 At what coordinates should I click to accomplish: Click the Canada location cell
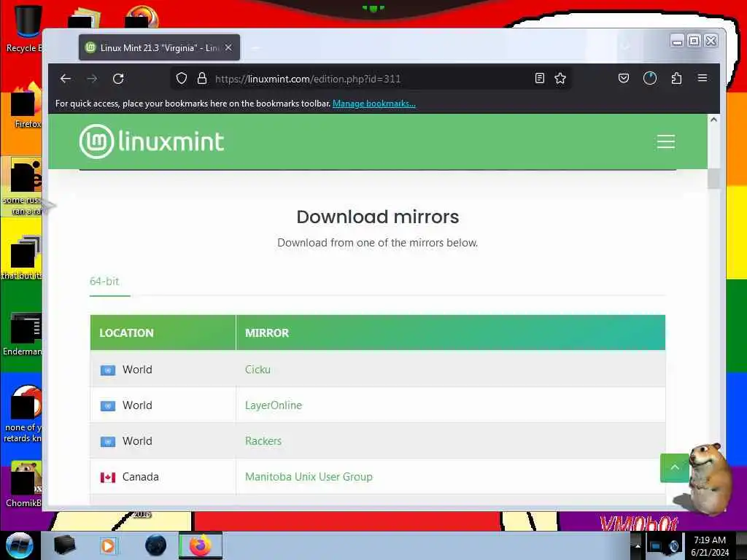pyautogui.click(x=163, y=477)
